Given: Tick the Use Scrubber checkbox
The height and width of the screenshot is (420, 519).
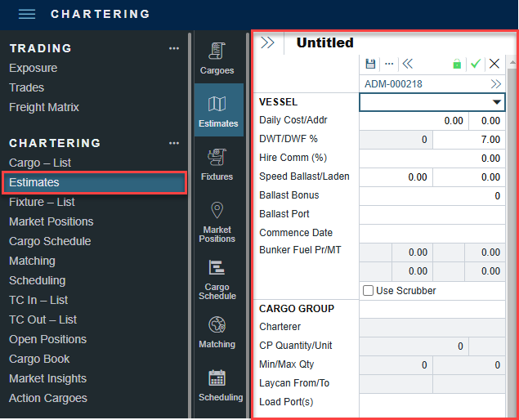Looking at the screenshot, I should [x=369, y=291].
